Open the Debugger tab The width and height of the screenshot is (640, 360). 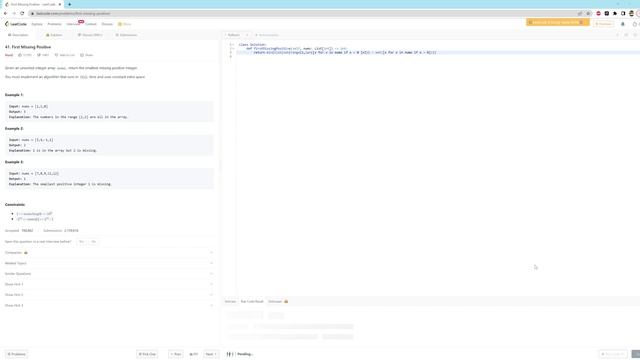[x=278, y=301]
